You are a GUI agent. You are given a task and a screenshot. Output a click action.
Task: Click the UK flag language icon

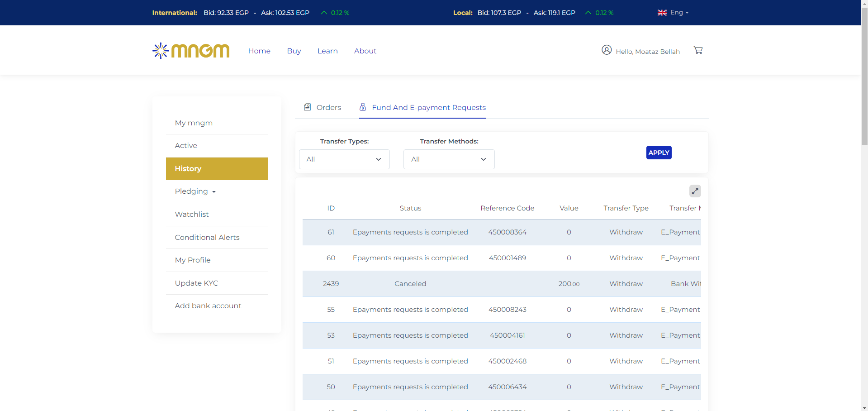(662, 13)
